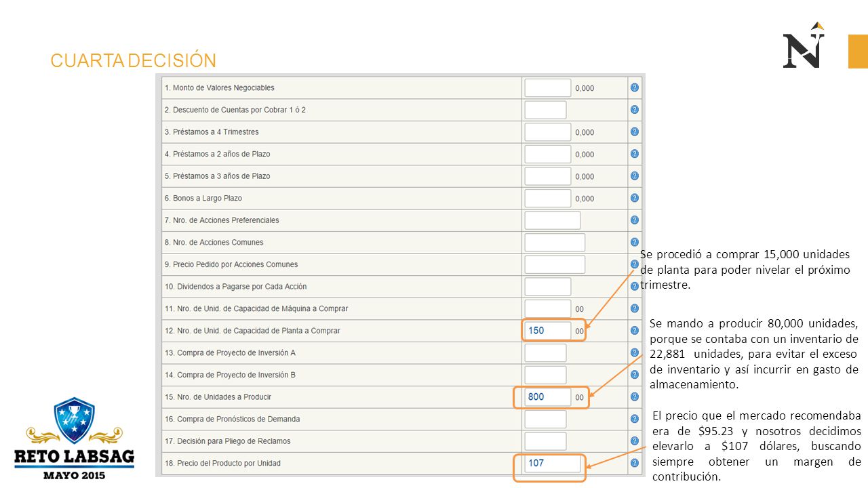Image resolution: width=868 pixels, height=488 pixels.
Task: Select label 15. Nro. de Unidades a Producir
Action: point(217,396)
